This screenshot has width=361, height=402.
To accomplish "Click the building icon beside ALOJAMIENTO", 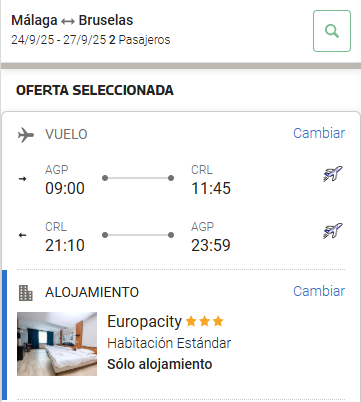I will coord(26,293).
